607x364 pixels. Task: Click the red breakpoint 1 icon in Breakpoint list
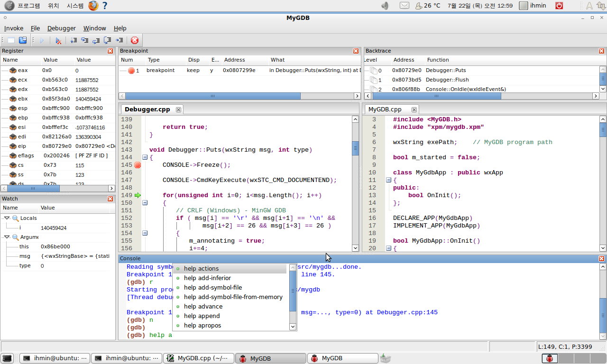131,71
